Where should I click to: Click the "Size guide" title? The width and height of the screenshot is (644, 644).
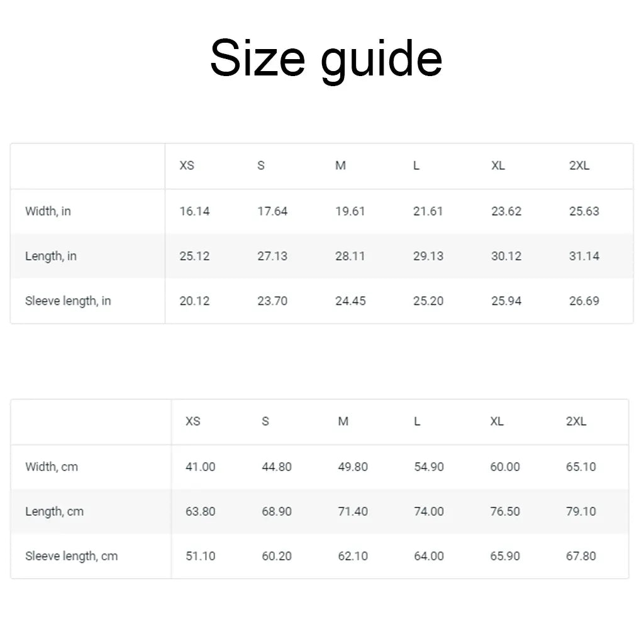click(x=326, y=58)
